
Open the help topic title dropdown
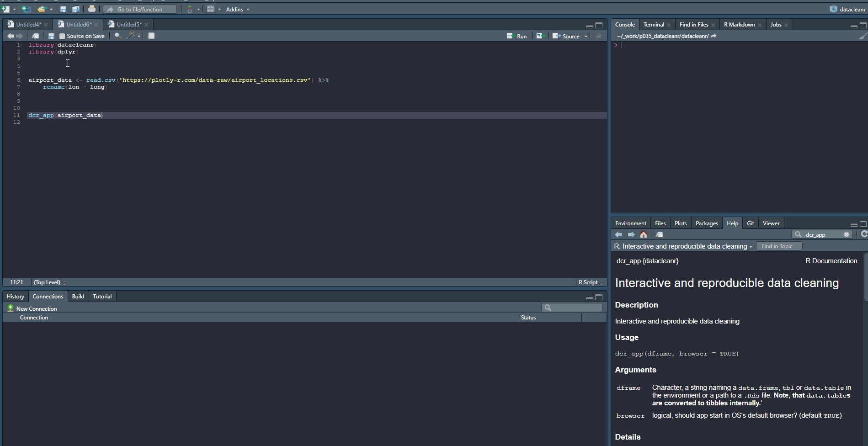[x=683, y=246]
